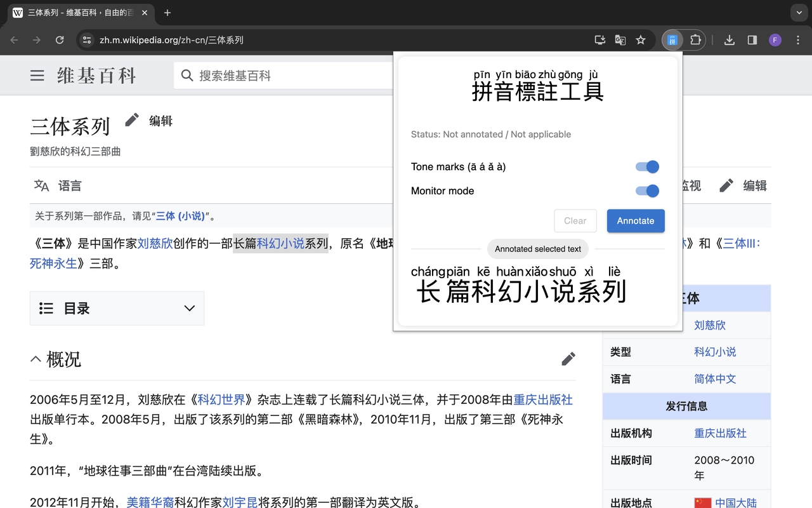Screen dimensions: 812x508
Task: Select the 三体系列 browser tab
Action: 76,13
